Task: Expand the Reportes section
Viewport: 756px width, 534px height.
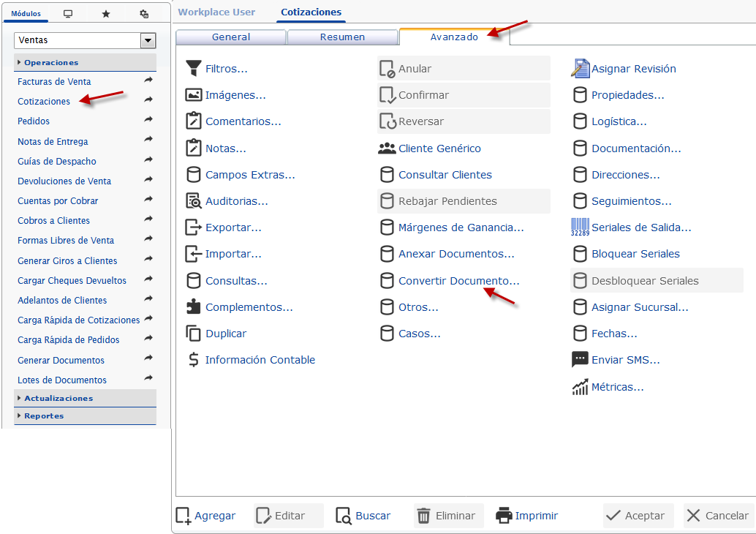Action: [85, 415]
